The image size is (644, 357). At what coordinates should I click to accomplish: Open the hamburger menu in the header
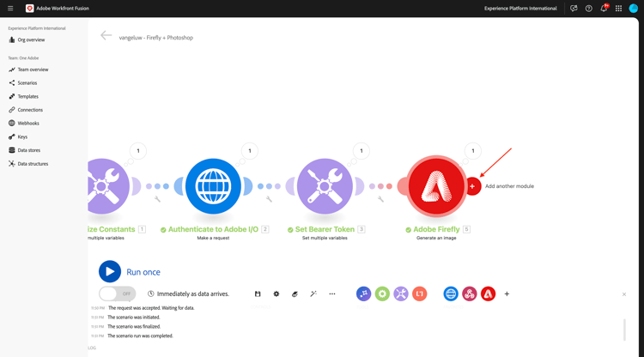(x=10, y=9)
